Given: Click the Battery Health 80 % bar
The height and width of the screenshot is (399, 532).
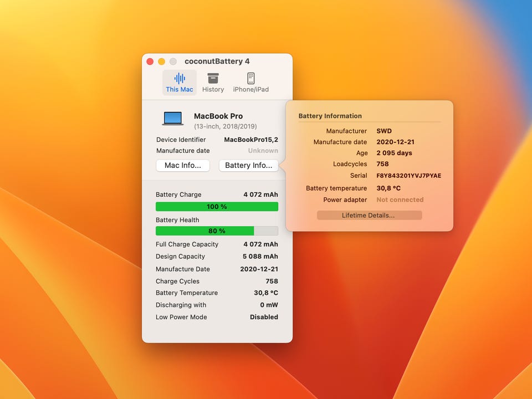Looking at the screenshot, I should coord(217,231).
